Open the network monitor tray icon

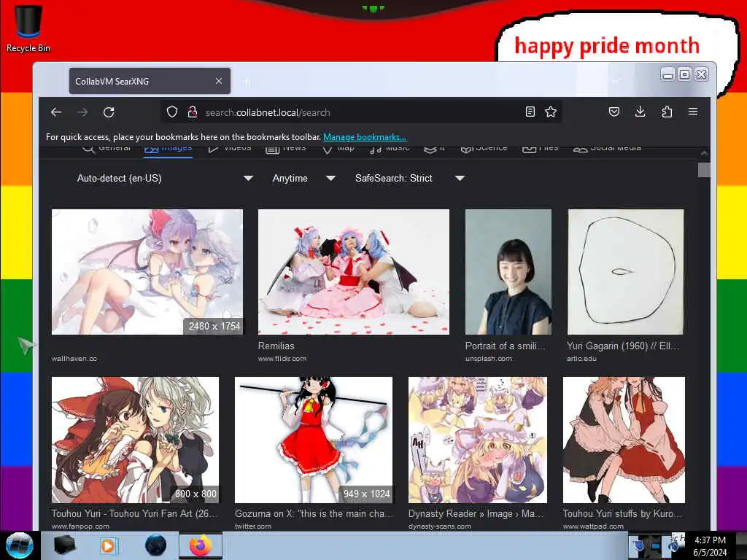click(657, 545)
